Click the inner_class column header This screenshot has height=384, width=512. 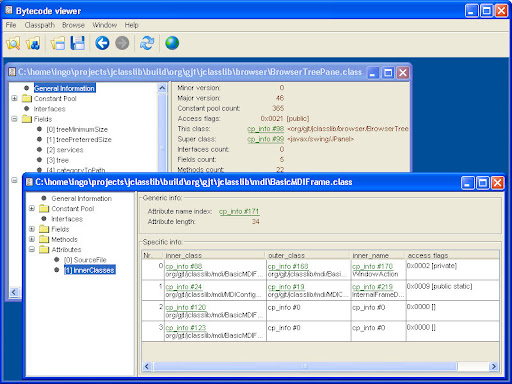[x=215, y=255]
